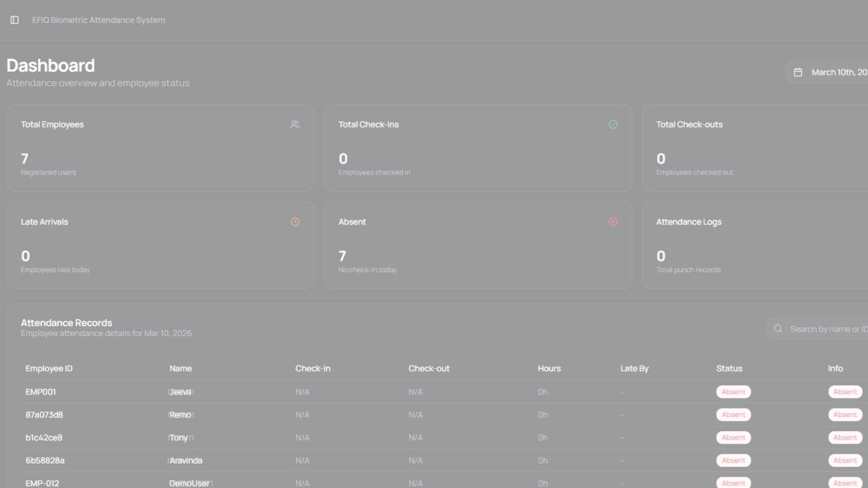Click the EFIQ Biometric Attendance System title

click(x=98, y=20)
